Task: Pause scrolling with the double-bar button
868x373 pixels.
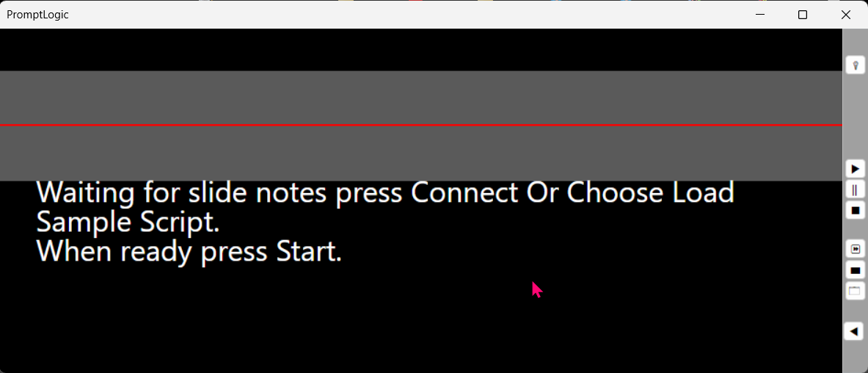Action: tap(855, 190)
